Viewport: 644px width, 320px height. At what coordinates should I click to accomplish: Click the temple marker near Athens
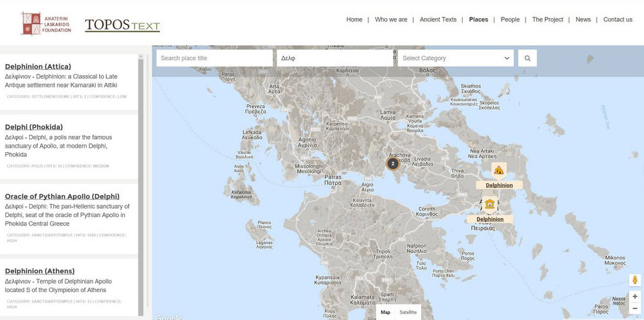(489, 204)
